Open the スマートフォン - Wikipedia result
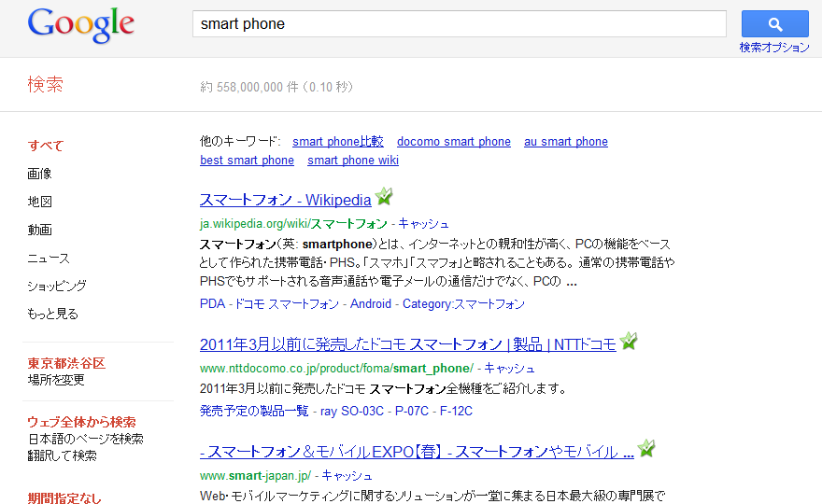This screenshot has height=504, width=822. [x=285, y=200]
